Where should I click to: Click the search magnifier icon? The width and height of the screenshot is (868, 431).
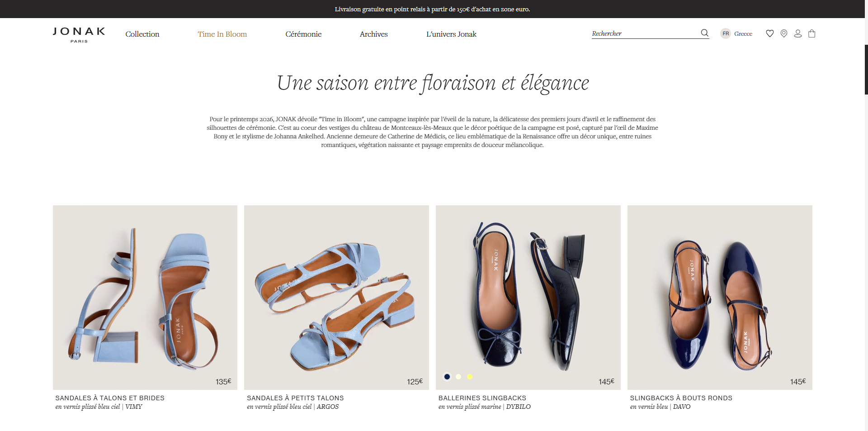tap(704, 33)
